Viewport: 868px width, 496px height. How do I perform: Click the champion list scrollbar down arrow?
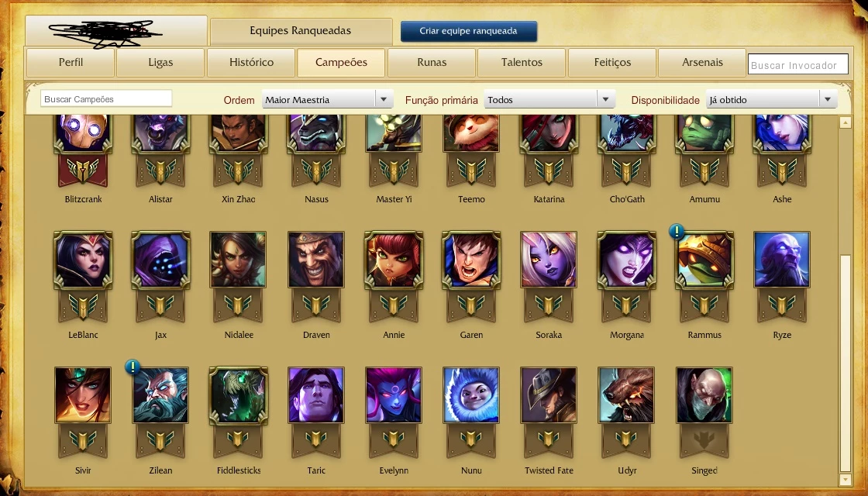[845, 479]
